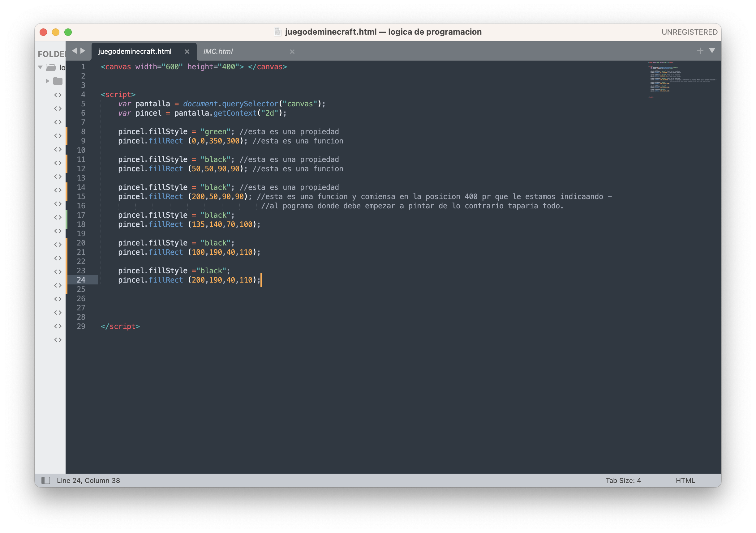Screen dimensions: 756x533
Task: Click line number 1 in the gutter
Action: pyautogui.click(x=83, y=67)
